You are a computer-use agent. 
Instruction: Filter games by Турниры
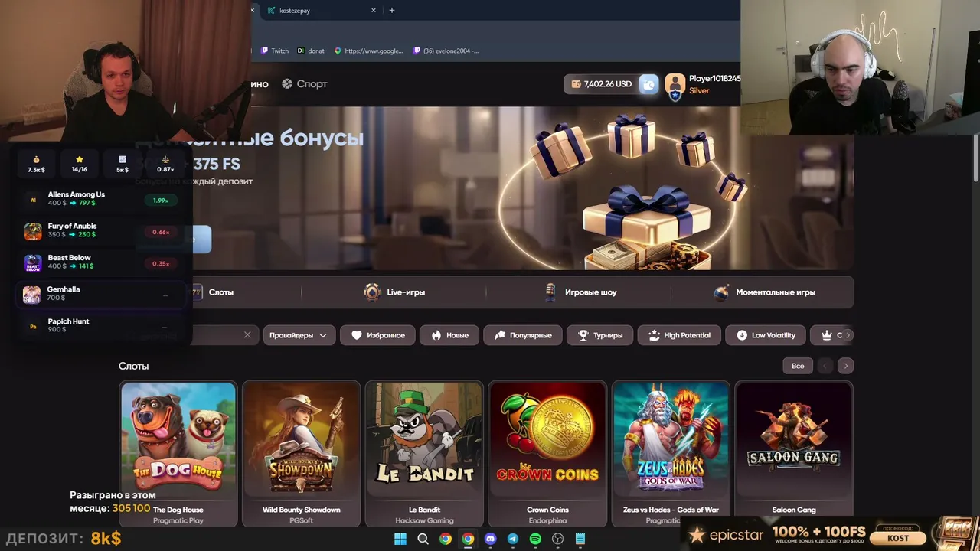[x=599, y=335]
